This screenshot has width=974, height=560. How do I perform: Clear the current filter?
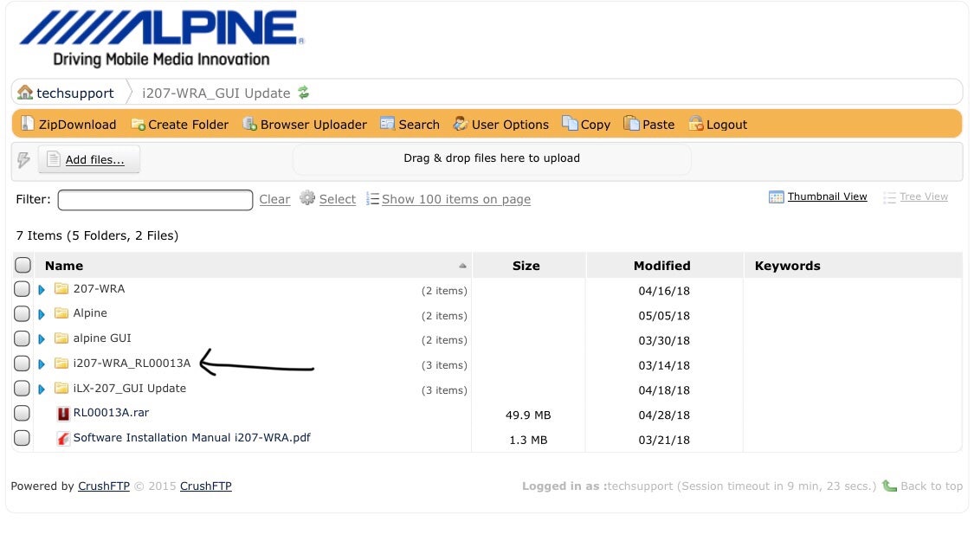pos(274,199)
